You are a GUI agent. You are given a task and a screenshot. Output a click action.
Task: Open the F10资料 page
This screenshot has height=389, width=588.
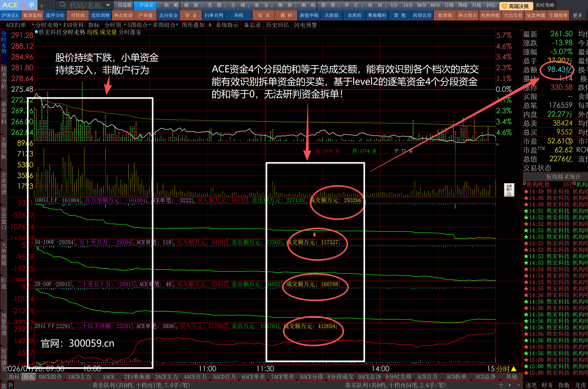73,25
